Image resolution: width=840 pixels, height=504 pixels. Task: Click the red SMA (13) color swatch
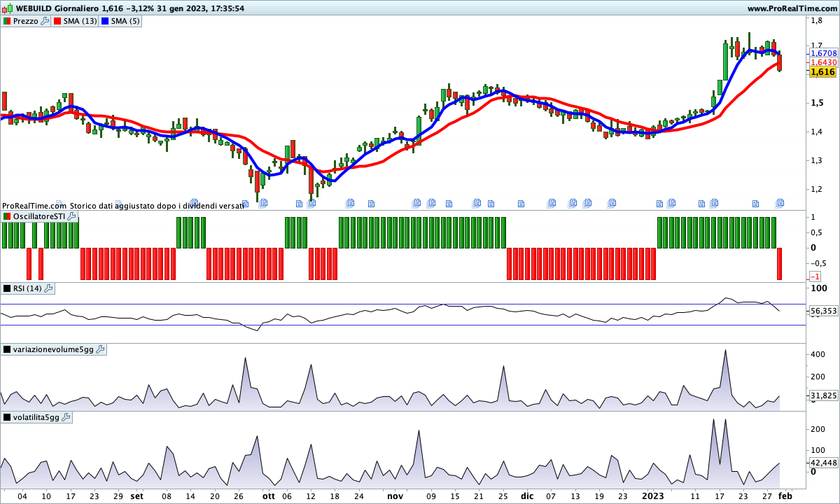[57, 21]
